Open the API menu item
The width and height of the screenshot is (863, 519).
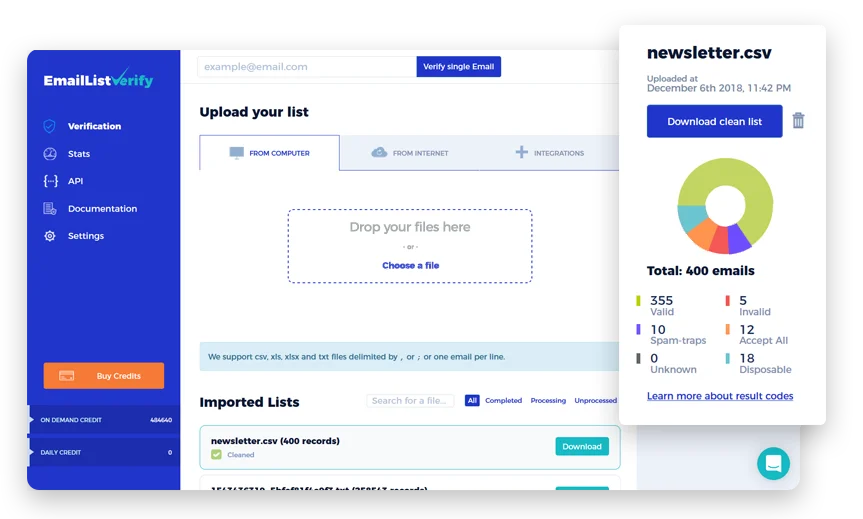[75, 181]
